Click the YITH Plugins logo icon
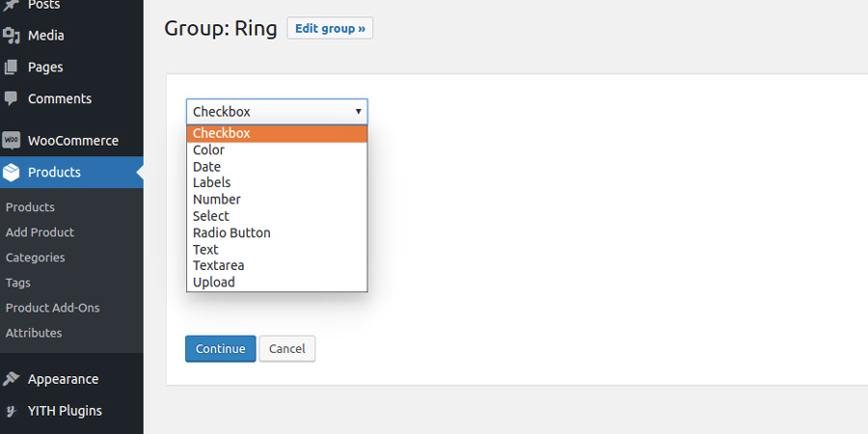 point(11,411)
